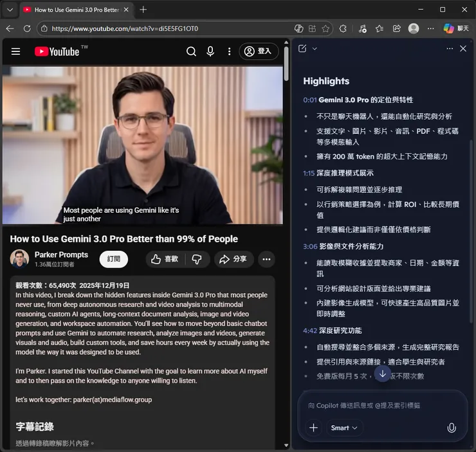Add this page to favorites star

tap(325, 28)
